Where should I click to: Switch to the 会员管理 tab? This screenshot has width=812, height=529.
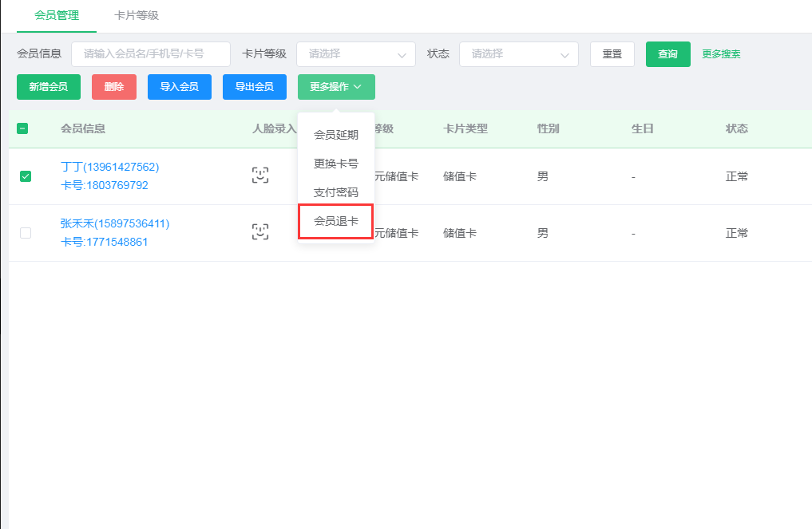coord(57,15)
